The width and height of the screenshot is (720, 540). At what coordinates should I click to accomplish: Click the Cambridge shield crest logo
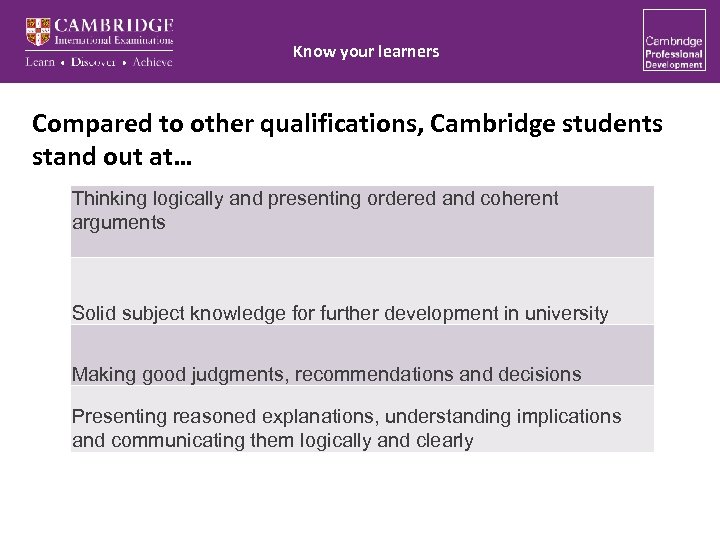[x=39, y=32]
